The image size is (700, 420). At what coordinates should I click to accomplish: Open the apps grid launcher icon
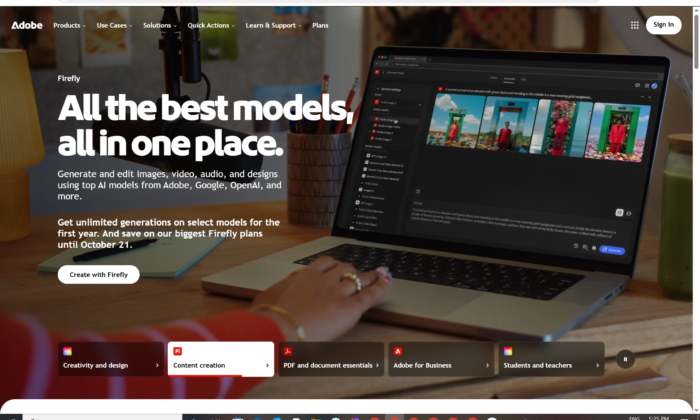[634, 25]
